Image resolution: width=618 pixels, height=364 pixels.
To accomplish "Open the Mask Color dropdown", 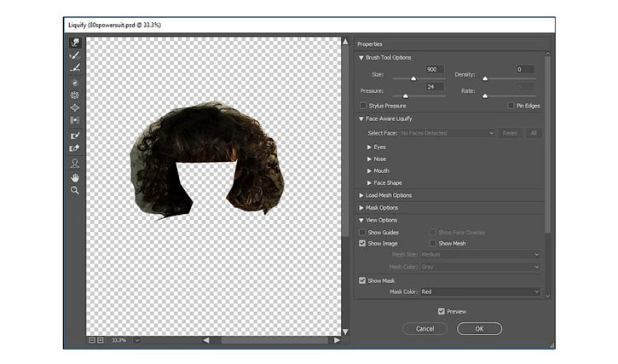I will 480,292.
